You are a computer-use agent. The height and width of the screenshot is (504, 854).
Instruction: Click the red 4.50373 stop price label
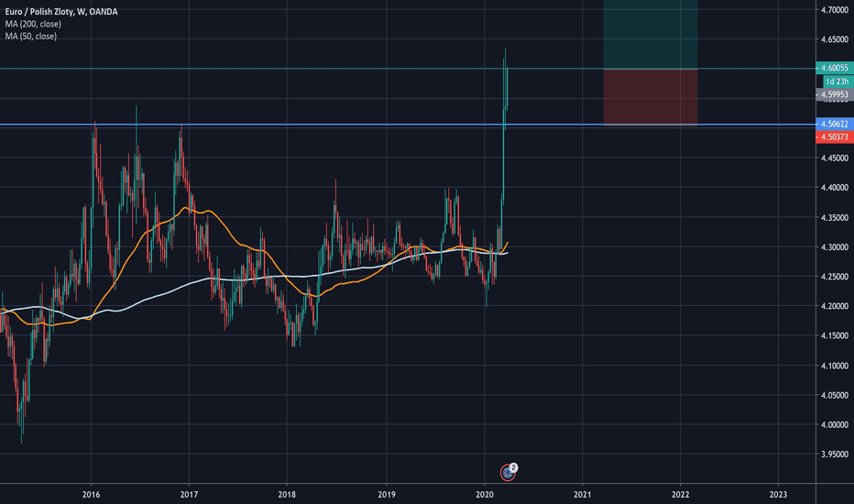pos(835,137)
